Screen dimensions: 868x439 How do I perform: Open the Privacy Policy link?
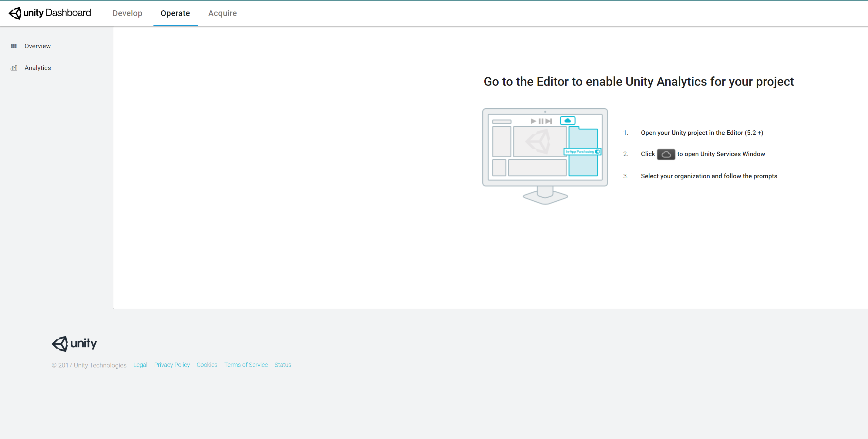click(x=172, y=365)
